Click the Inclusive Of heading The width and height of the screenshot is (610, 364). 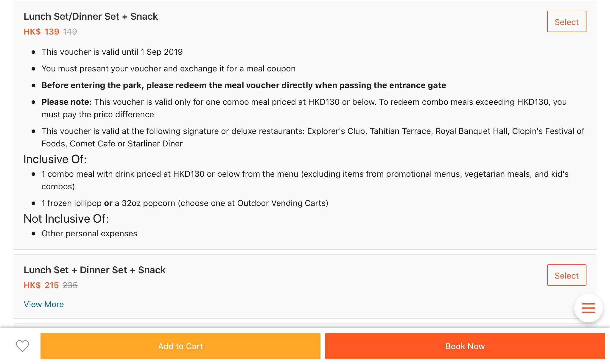tap(55, 159)
